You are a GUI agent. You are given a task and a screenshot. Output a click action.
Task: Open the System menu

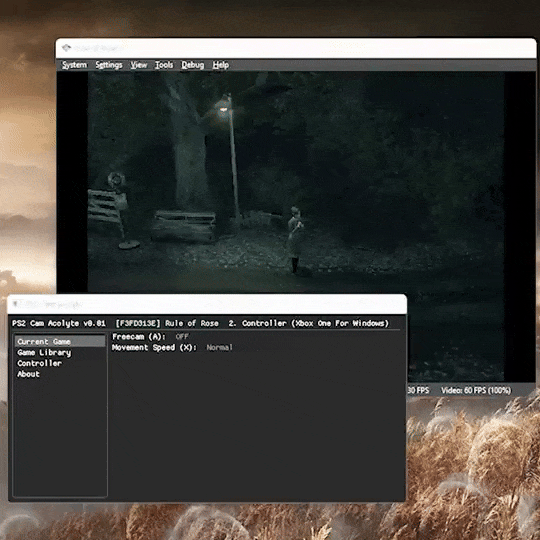(74, 65)
